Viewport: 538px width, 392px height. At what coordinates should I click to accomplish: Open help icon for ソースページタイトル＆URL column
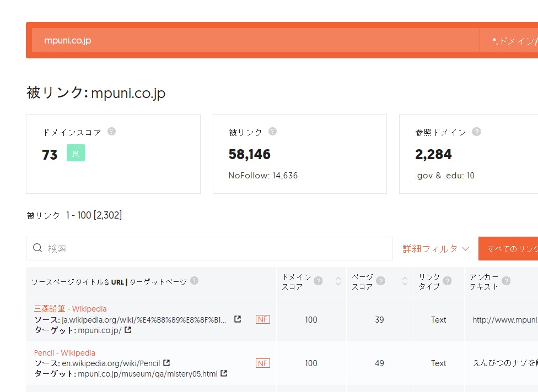click(194, 281)
